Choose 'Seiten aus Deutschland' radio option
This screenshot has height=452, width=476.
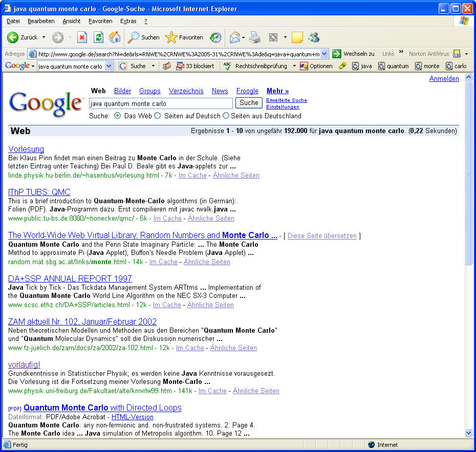click(x=226, y=116)
